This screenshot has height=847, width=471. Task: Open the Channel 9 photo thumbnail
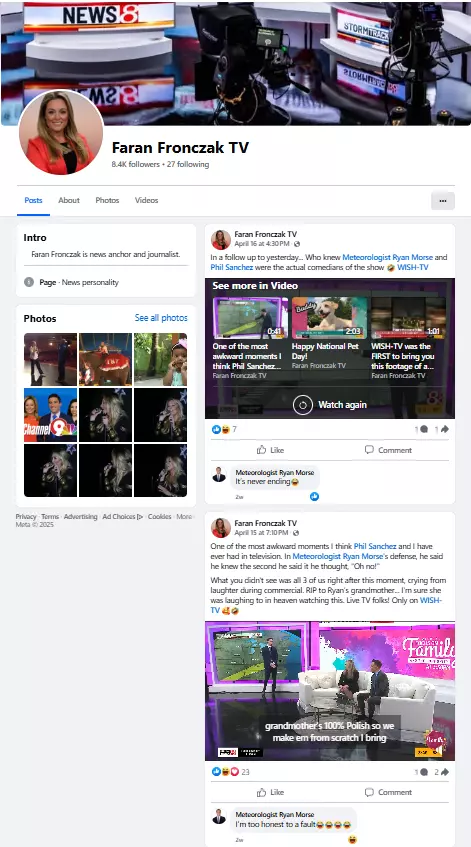tap(50, 415)
